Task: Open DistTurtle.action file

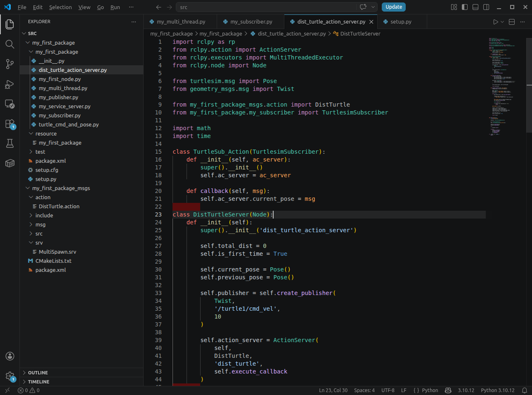Action: [81, 206]
